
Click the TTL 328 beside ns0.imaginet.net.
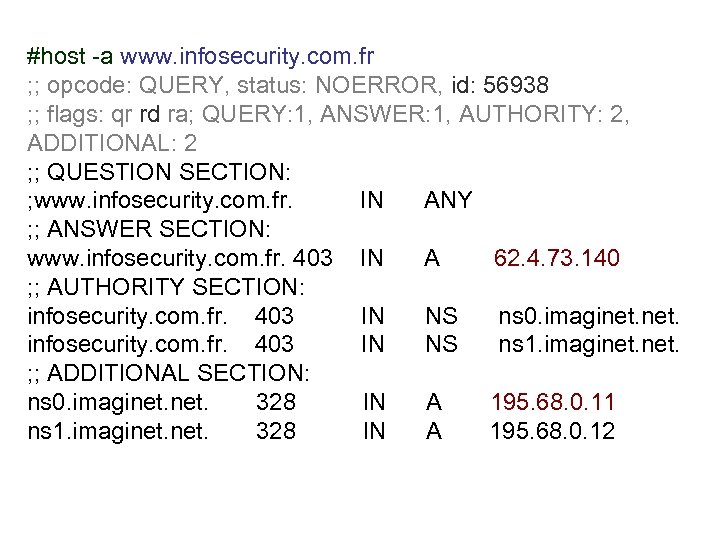point(276,403)
